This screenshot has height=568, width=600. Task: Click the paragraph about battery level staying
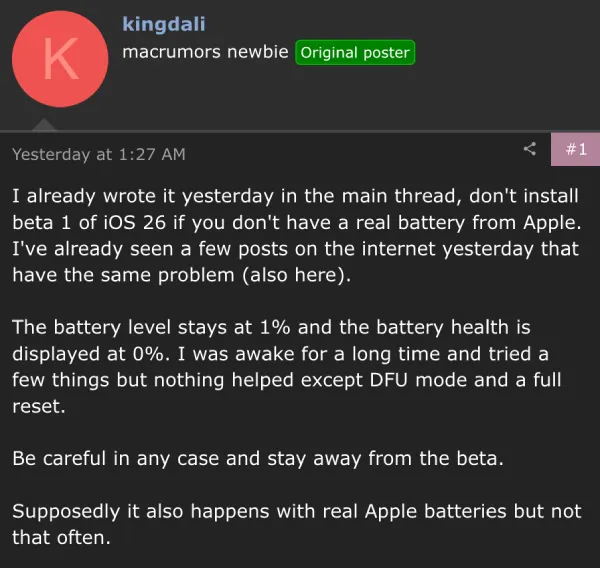click(287, 367)
